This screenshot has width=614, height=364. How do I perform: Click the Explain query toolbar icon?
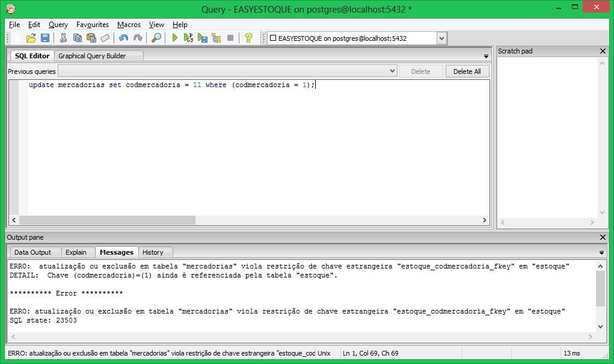[x=216, y=38]
